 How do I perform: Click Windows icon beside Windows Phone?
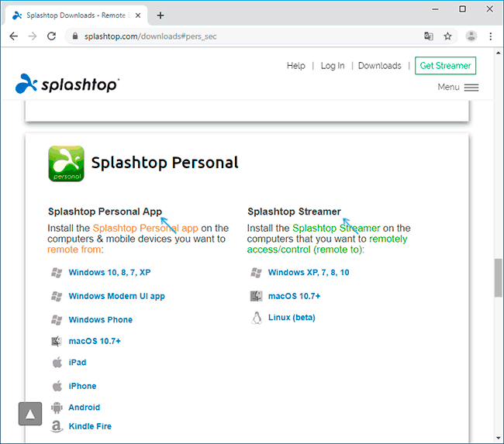pyautogui.click(x=57, y=320)
